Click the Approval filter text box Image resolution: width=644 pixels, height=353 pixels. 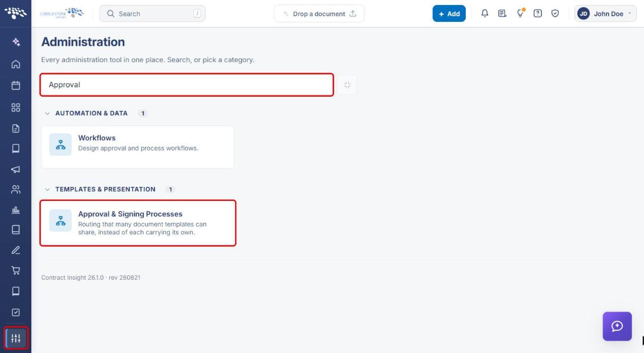(186, 84)
